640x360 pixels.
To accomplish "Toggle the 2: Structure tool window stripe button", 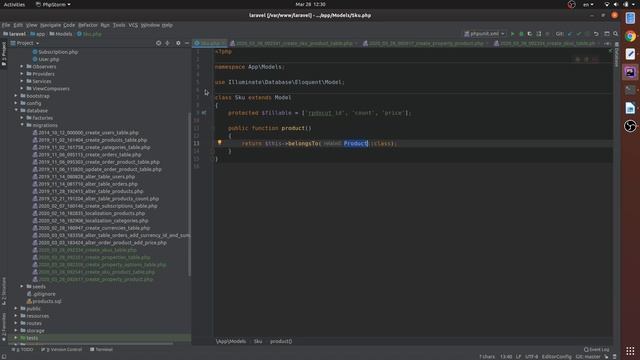I will [4, 290].
